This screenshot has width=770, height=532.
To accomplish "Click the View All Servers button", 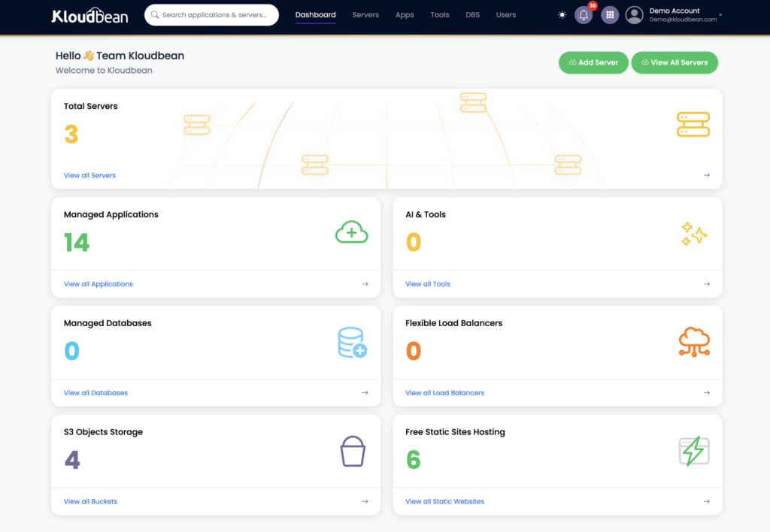I will pyautogui.click(x=675, y=62).
